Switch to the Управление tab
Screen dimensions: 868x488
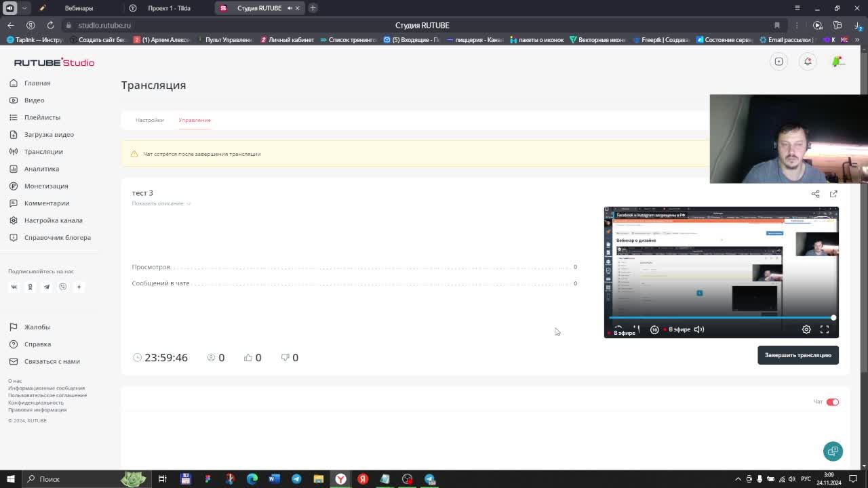195,120
